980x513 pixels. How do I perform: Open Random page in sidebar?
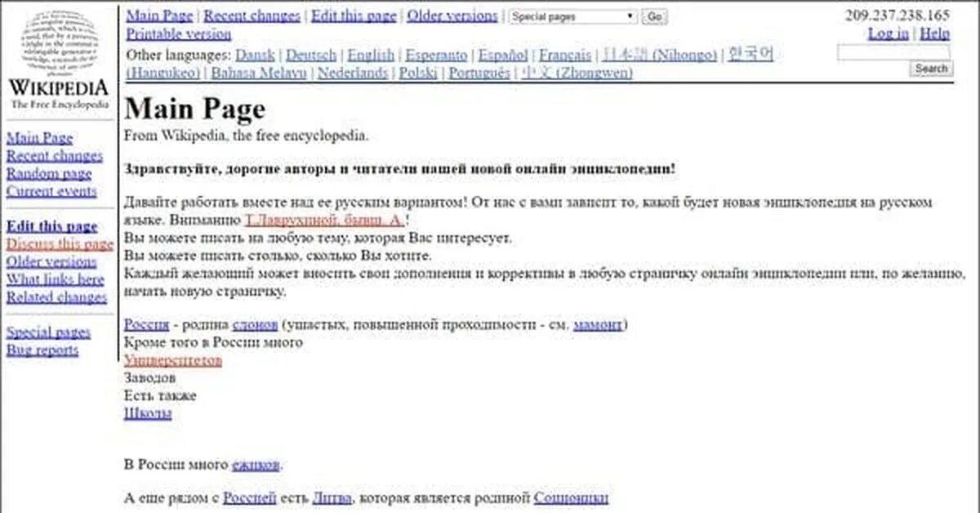coord(49,174)
